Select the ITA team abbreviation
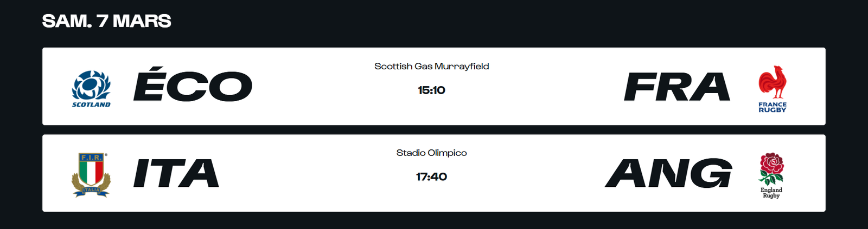Screen dimensions: 868x229 176,173
